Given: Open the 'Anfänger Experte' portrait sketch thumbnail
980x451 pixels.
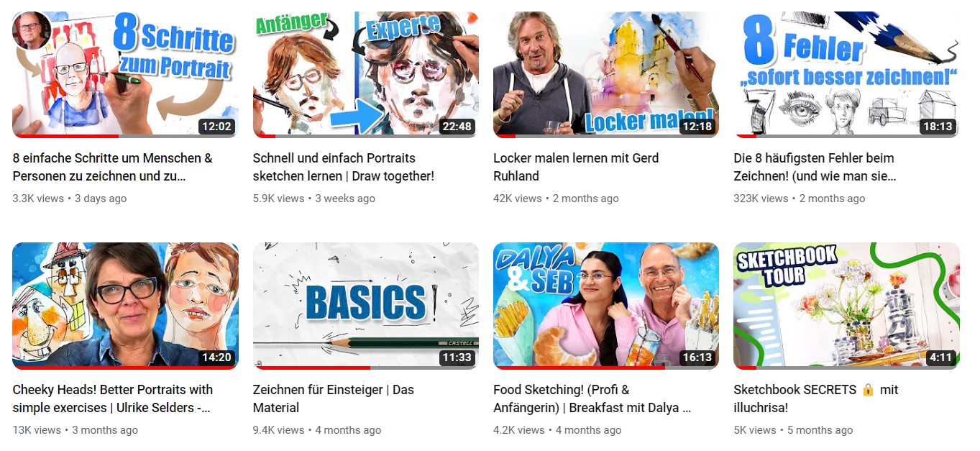Looking at the screenshot, I should tap(365, 74).
